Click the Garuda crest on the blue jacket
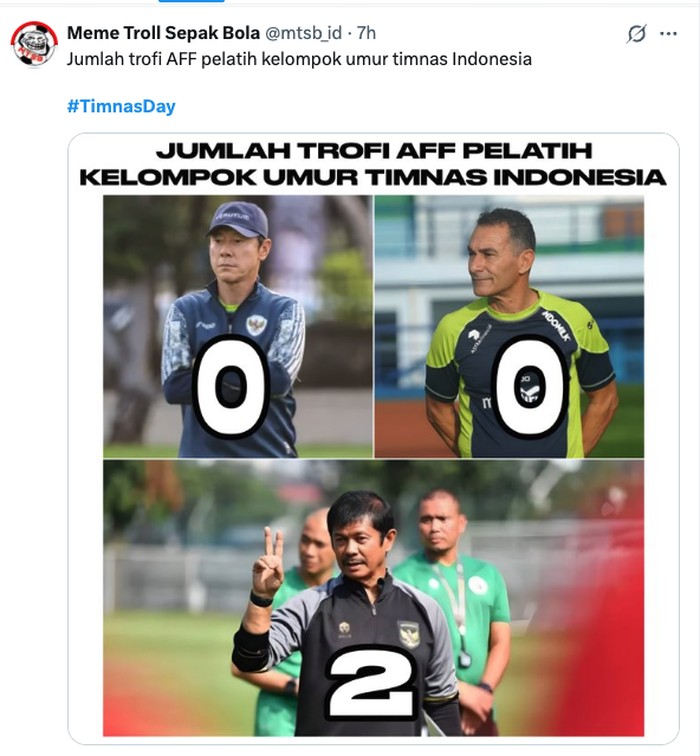The width and height of the screenshot is (700, 756). pos(256,324)
